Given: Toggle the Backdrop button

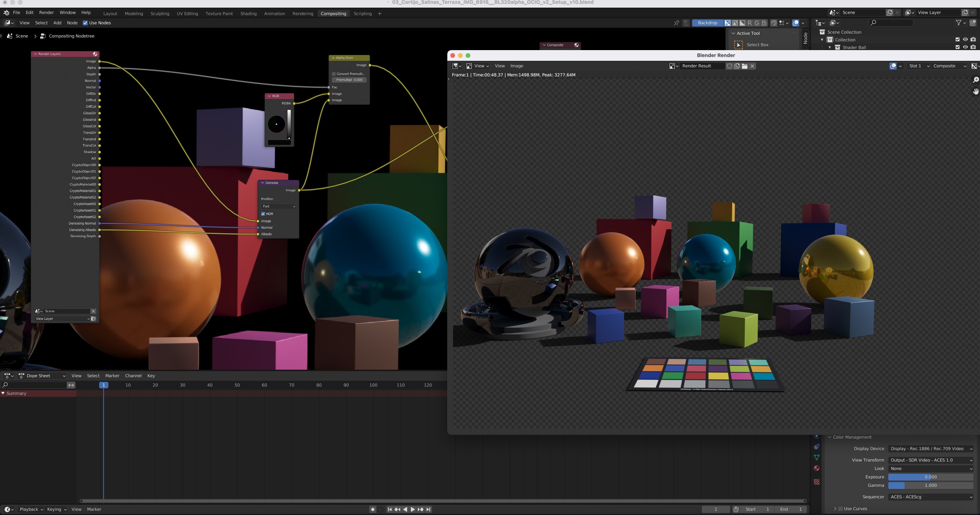Looking at the screenshot, I should pos(707,23).
